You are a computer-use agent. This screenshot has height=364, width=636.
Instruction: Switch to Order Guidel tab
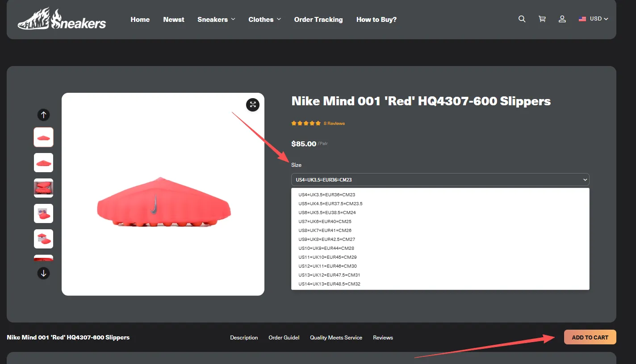[284, 337]
